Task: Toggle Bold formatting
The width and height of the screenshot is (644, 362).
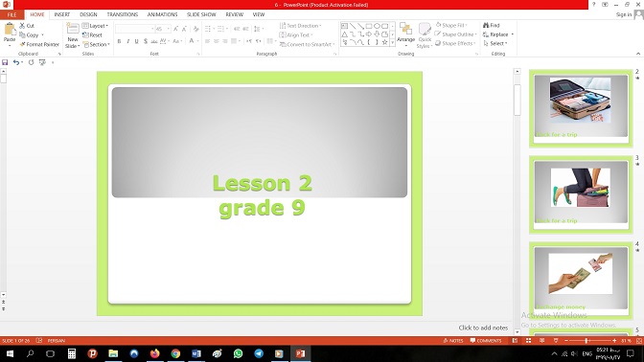Action: coord(119,41)
